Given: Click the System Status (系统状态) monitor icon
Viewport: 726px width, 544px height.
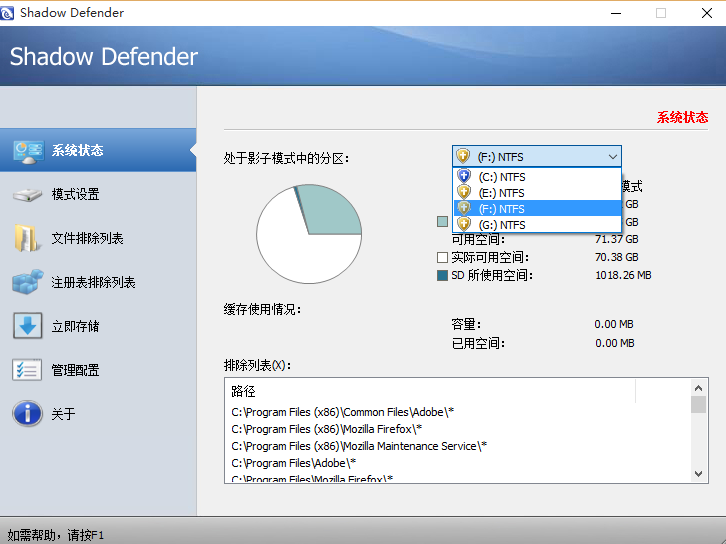Looking at the screenshot, I should coord(28,151).
